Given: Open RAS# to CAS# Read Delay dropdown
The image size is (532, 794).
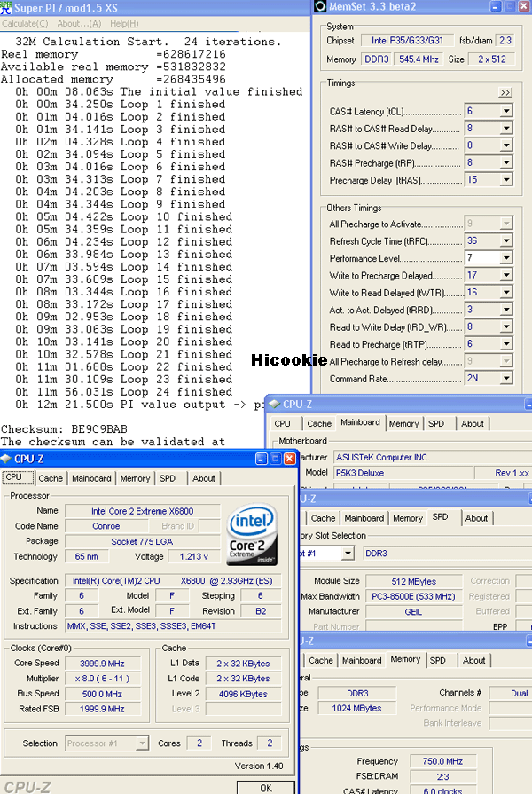Looking at the screenshot, I should pos(506,128).
